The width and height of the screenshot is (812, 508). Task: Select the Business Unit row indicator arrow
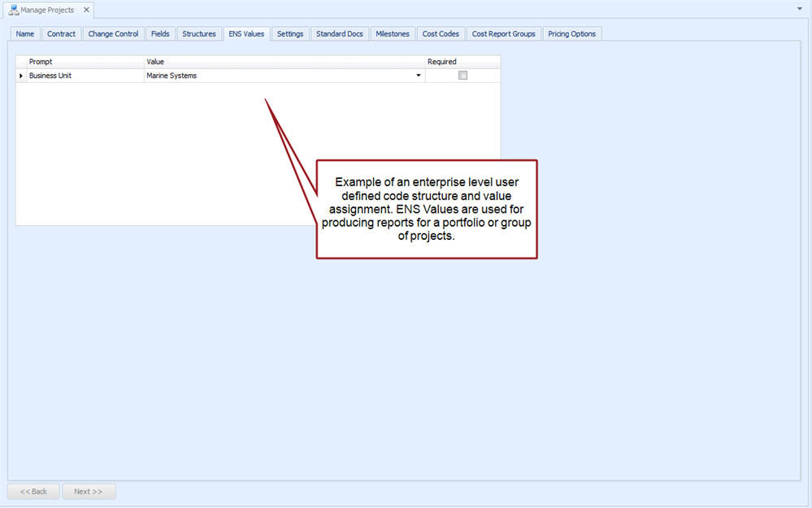[21, 76]
